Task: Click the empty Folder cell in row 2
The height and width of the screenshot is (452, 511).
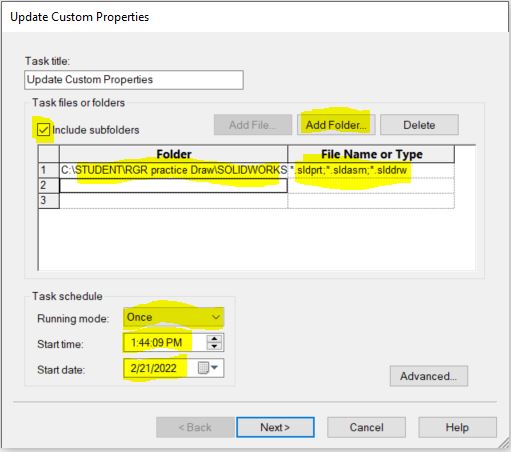Action: coord(173,185)
